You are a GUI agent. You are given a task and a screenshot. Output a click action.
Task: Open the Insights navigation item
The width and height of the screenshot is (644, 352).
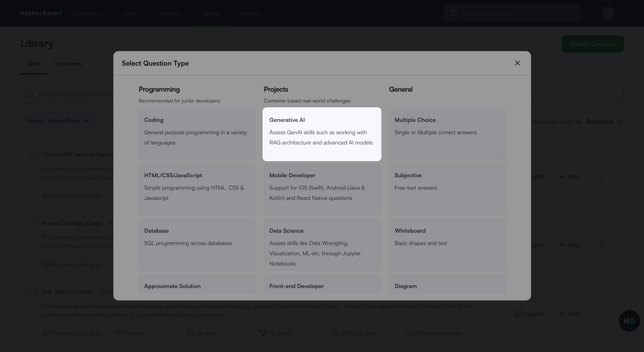click(251, 13)
